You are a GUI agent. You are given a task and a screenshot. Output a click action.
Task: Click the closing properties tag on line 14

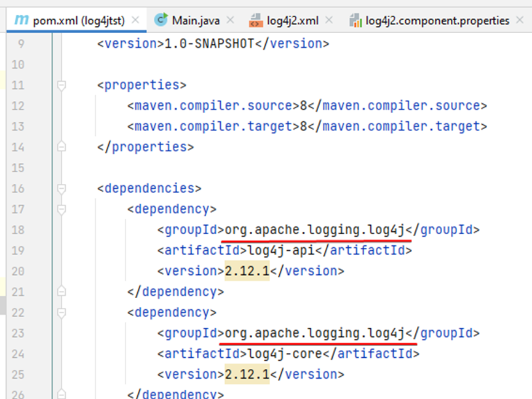pyautogui.click(x=146, y=148)
